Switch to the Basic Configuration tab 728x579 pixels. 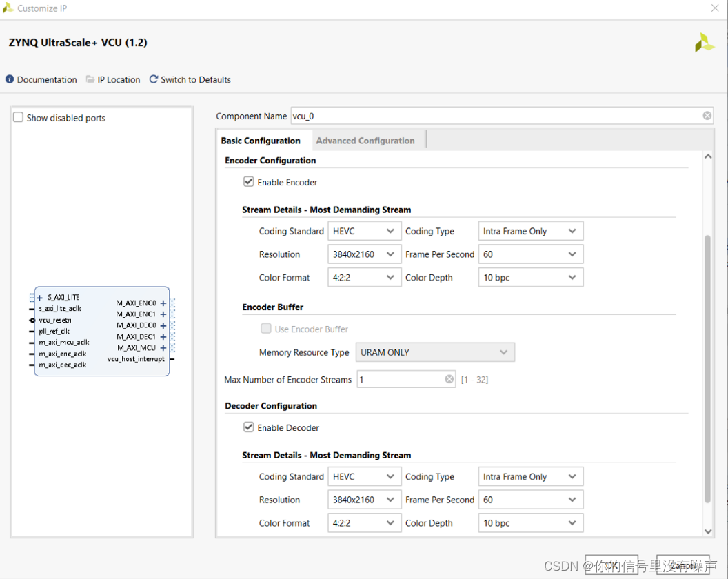[261, 141]
